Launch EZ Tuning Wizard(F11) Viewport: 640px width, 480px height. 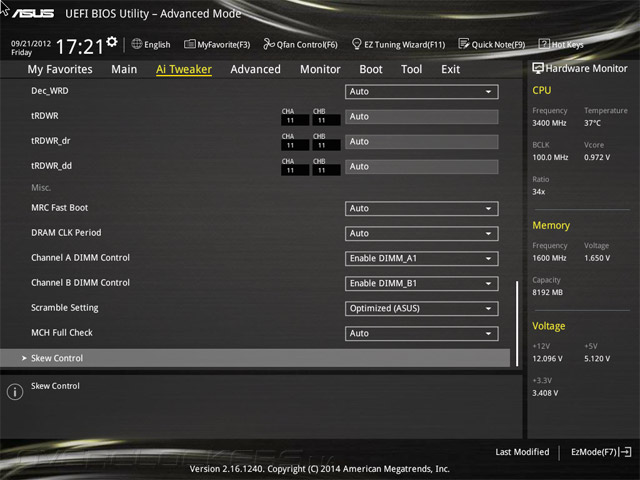404,44
